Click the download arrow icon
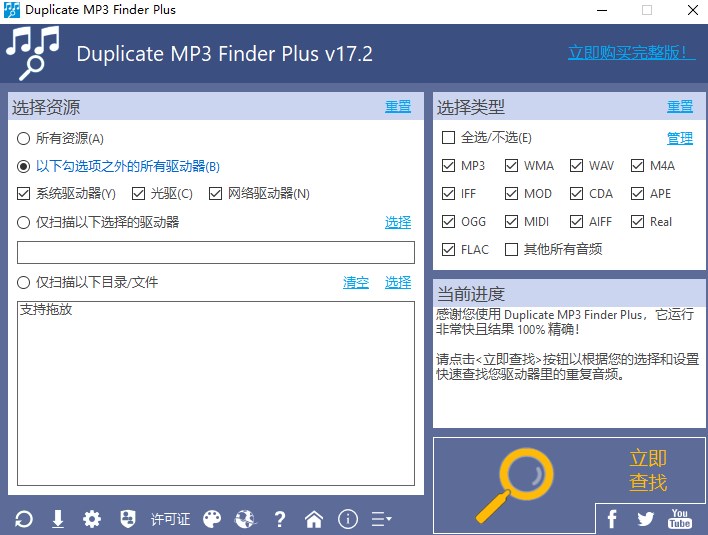The height and width of the screenshot is (535, 708). click(x=58, y=519)
